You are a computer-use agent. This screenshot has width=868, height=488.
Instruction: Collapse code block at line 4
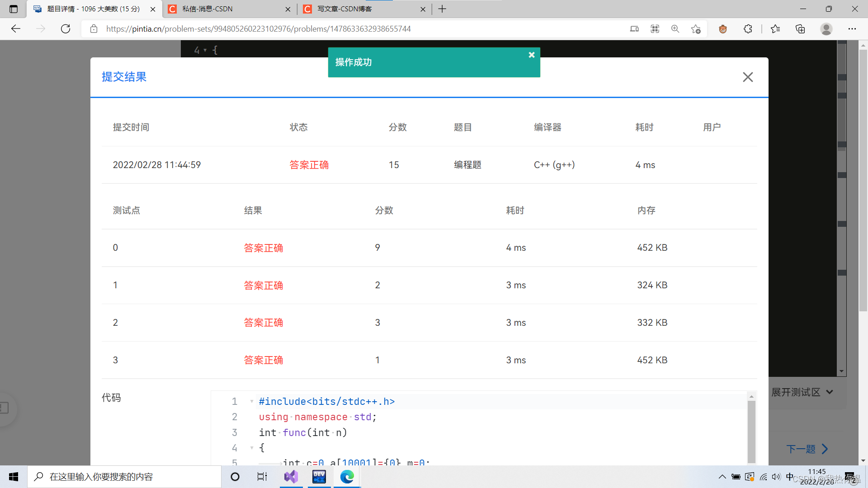coord(252,448)
